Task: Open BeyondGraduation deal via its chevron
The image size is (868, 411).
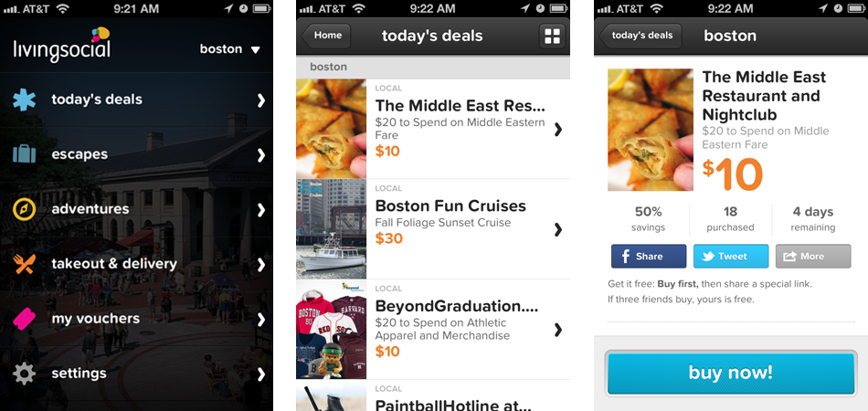Action: 558,330
